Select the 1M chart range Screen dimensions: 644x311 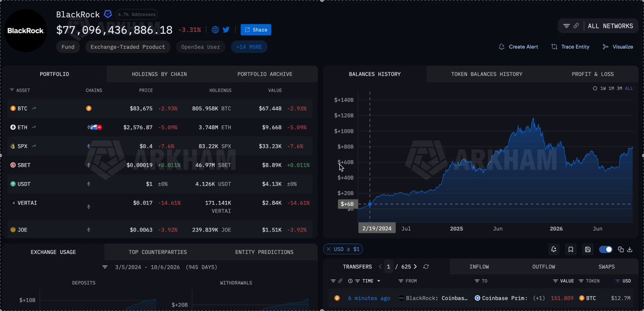point(612,88)
